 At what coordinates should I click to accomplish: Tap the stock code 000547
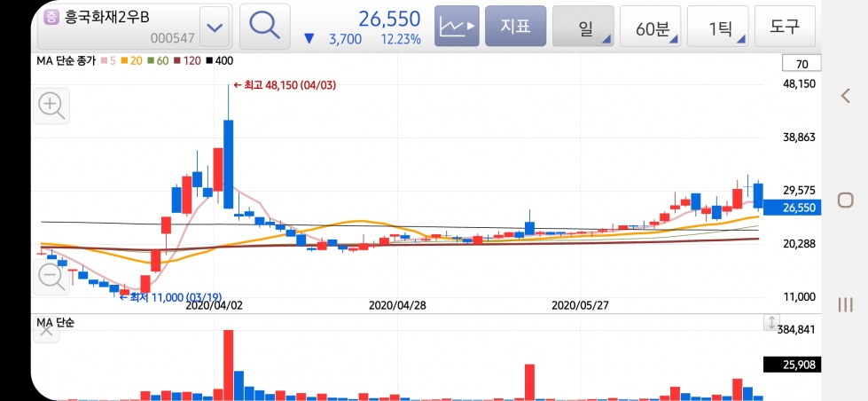tap(172, 38)
